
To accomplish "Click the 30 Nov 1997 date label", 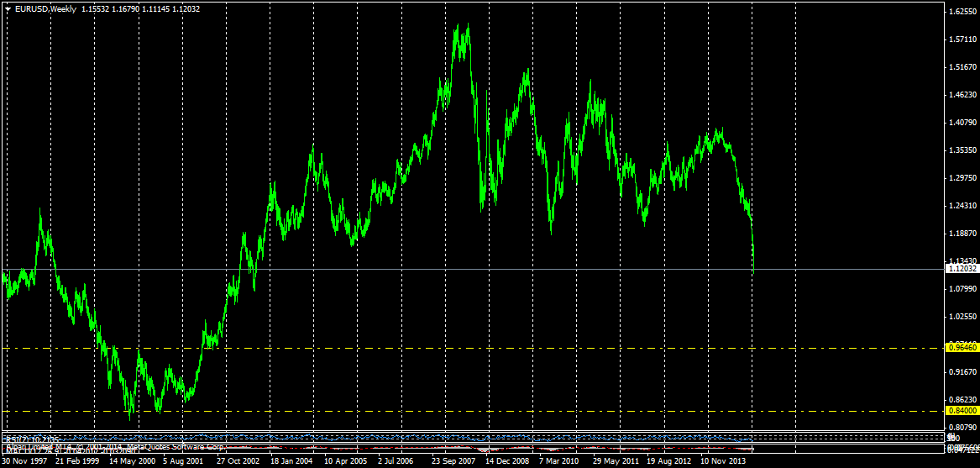I will tap(24, 461).
